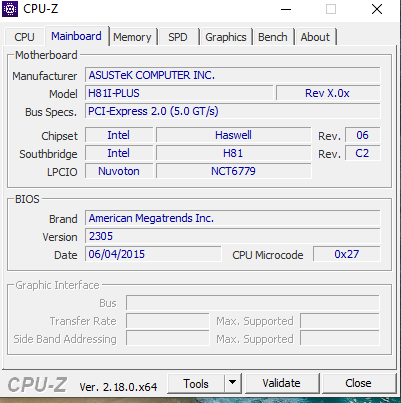Image resolution: width=401 pixels, height=403 pixels.
Task: Switch to the Bench tab
Action: tap(273, 37)
